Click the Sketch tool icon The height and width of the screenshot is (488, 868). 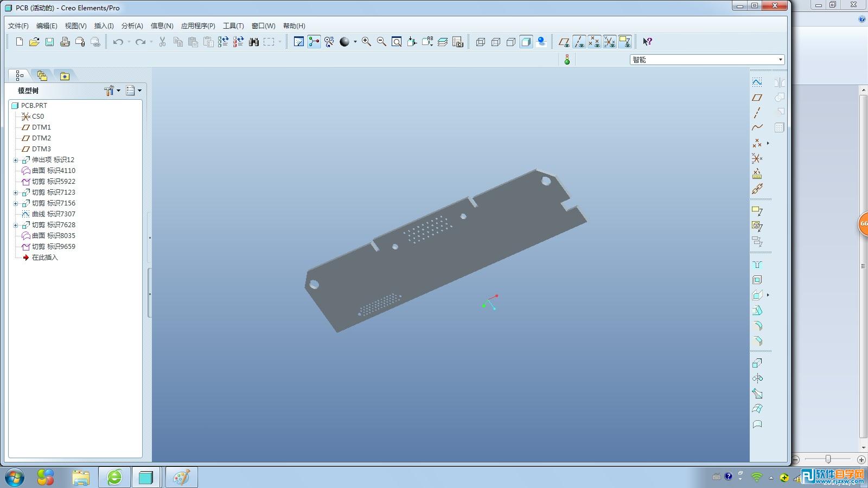pyautogui.click(x=757, y=82)
